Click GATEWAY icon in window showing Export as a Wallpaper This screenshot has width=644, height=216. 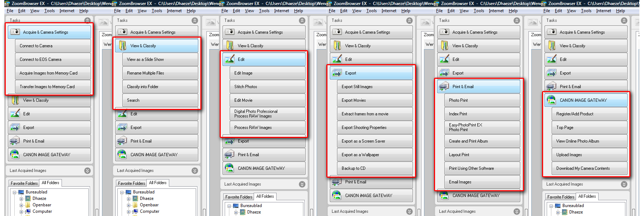[337, 195]
